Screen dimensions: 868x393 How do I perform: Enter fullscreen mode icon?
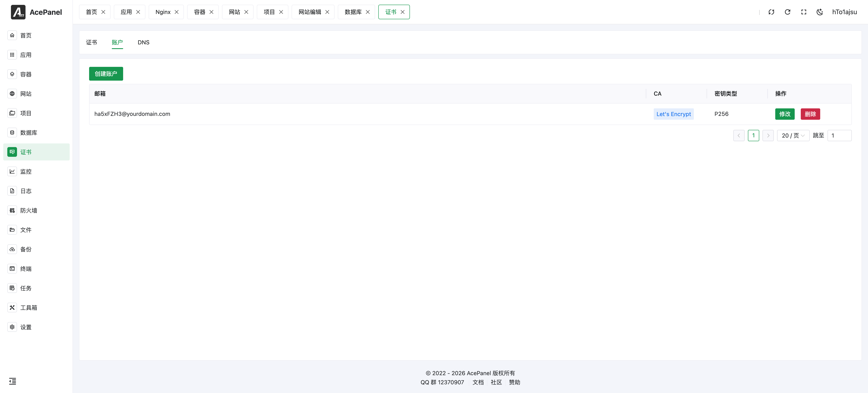804,12
